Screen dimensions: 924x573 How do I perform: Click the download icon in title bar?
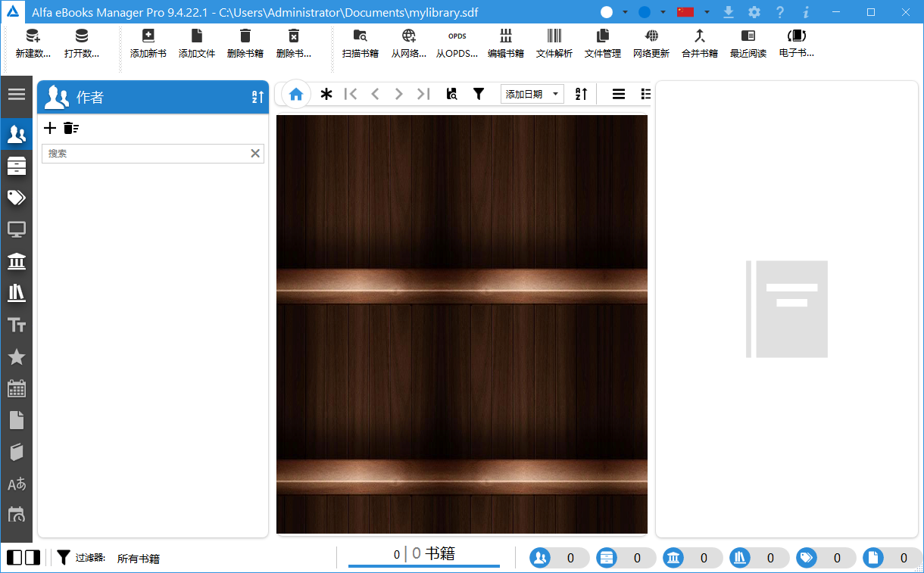(x=729, y=12)
